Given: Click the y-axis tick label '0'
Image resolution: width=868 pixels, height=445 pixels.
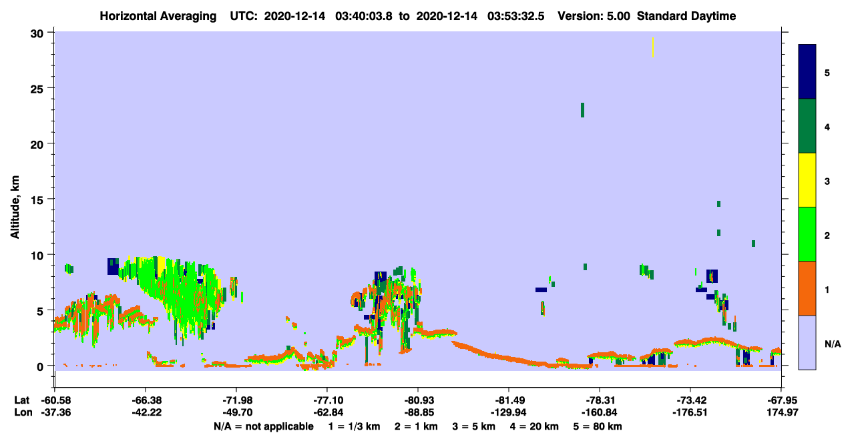Looking at the screenshot, I should pos(42,366).
